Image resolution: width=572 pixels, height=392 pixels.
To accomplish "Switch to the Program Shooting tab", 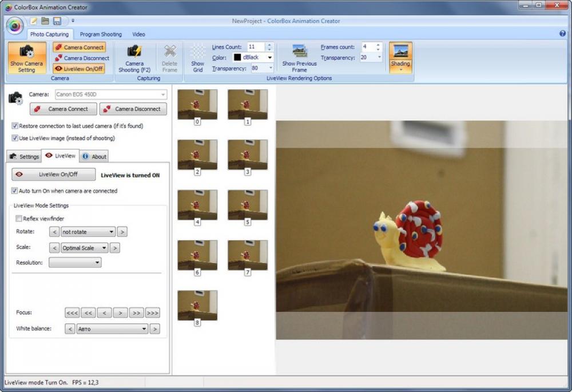I will coord(101,34).
